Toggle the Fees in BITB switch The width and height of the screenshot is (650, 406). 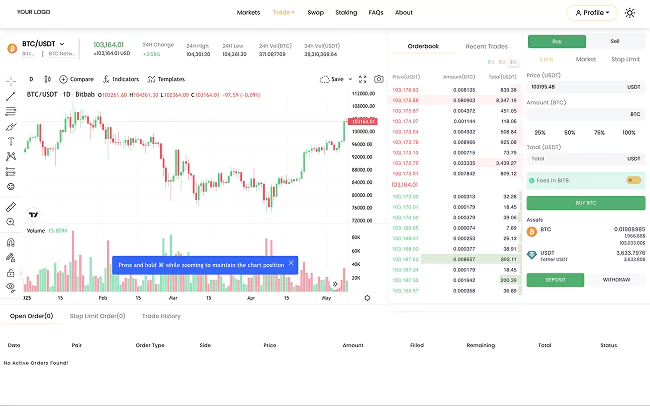pyautogui.click(x=632, y=180)
